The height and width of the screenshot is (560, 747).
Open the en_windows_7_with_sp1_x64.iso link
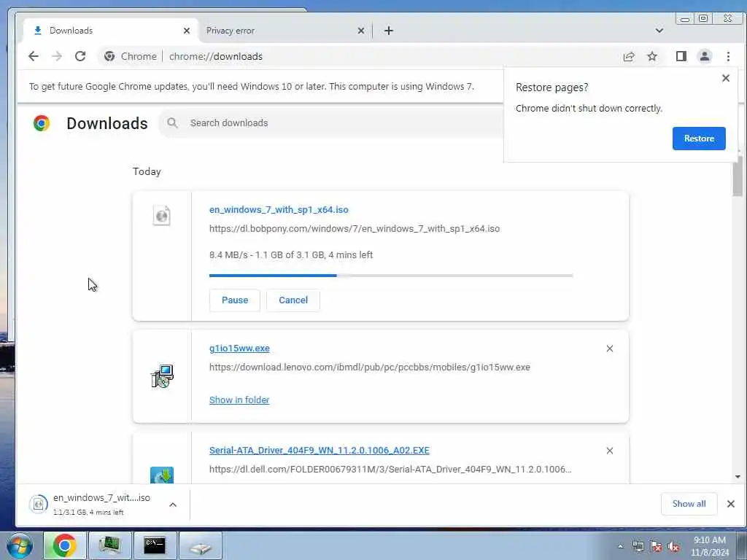[279, 210]
